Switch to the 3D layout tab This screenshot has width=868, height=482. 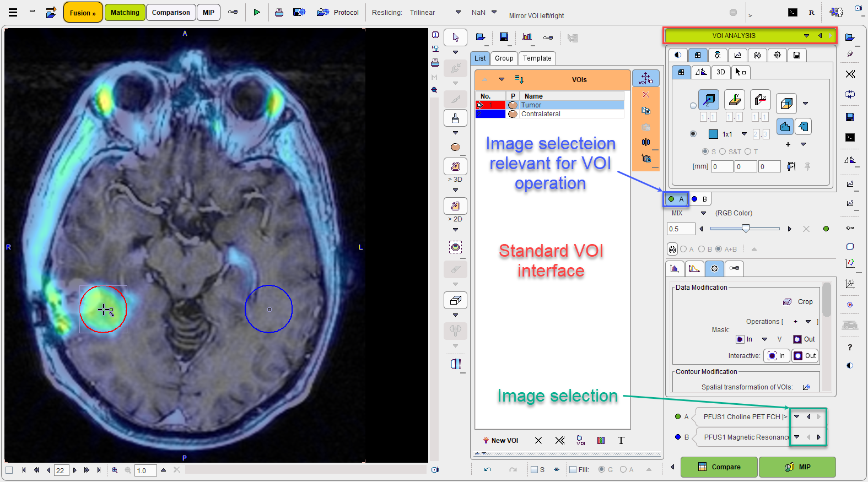[x=720, y=72]
